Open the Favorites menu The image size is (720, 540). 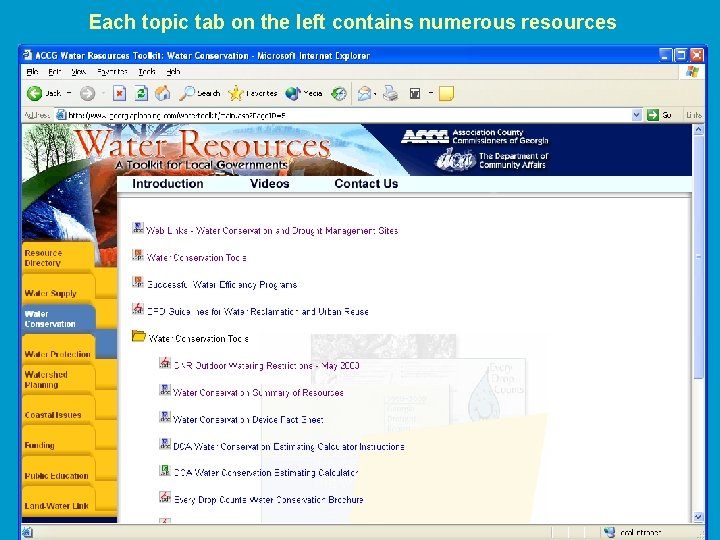click(x=112, y=72)
